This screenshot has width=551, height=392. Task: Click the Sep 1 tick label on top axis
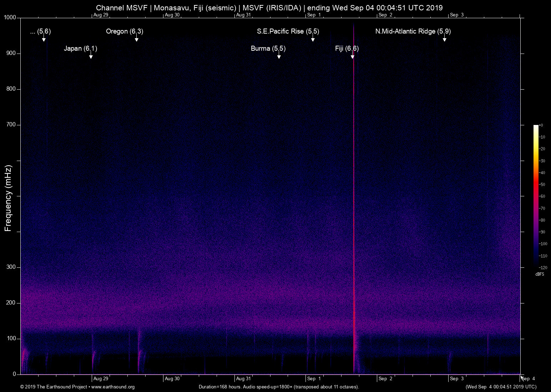(314, 15)
